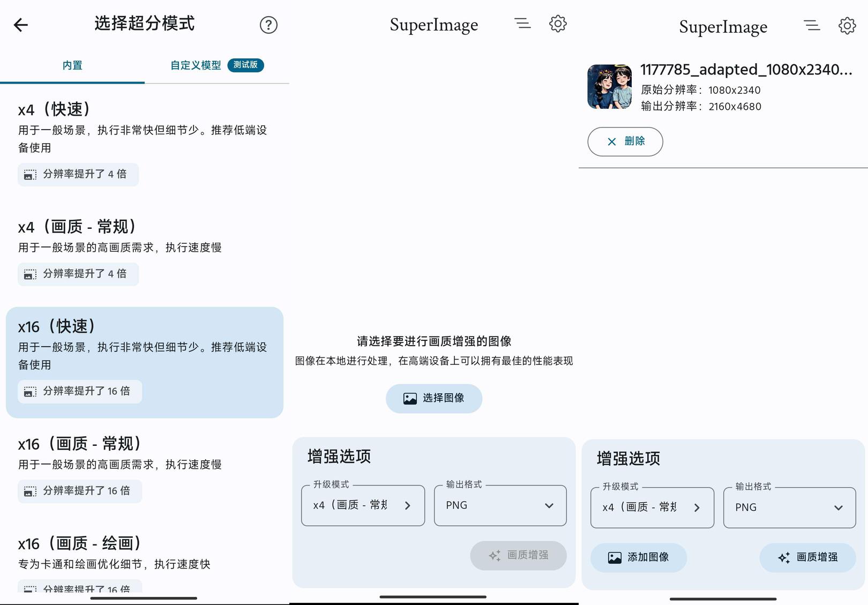Switch to the 内置 tab
868x605 pixels.
pyautogui.click(x=72, y=65)
